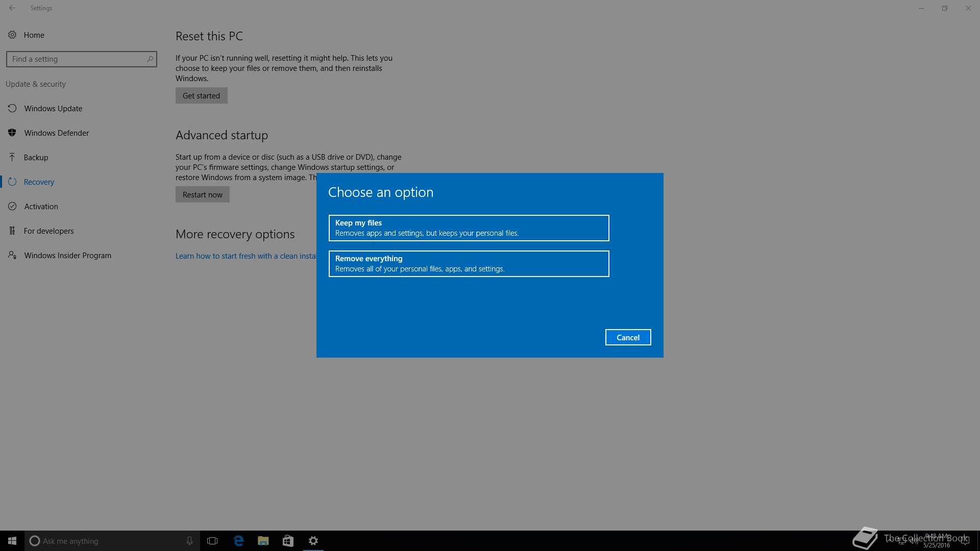Screen dimensions: 980x551
Task: Open the clean install learn-more link
Action: (x=246, y=256)
